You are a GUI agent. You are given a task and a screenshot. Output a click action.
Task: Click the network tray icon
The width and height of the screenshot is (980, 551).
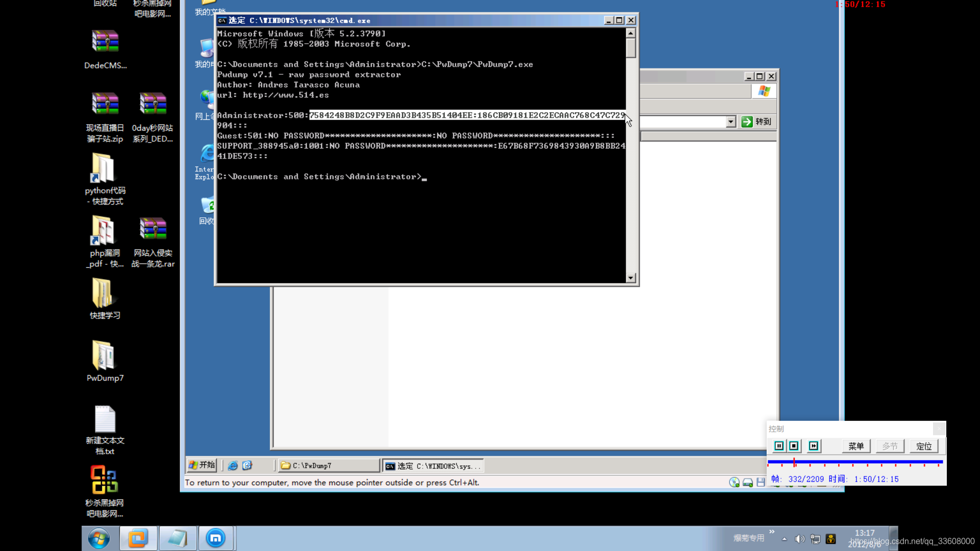815,539
